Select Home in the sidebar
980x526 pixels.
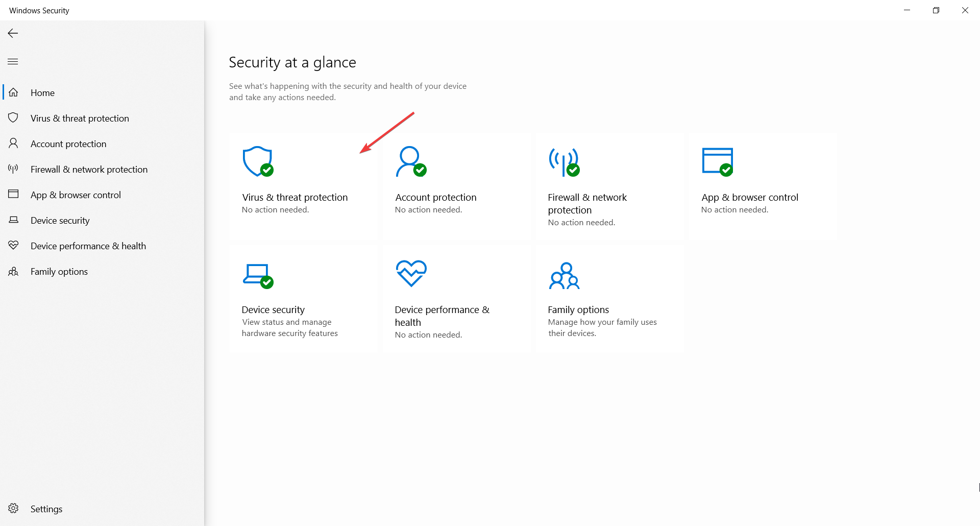[42, 92]
